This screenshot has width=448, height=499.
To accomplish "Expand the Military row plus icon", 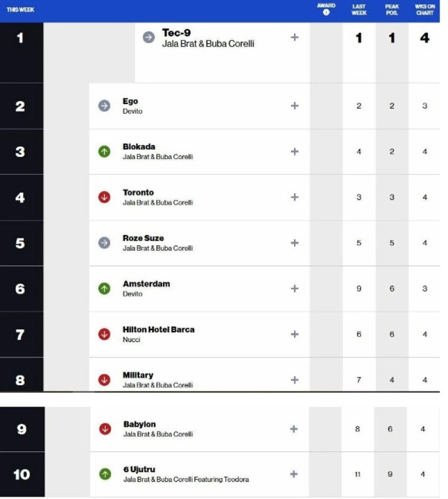I will (295, 380).
